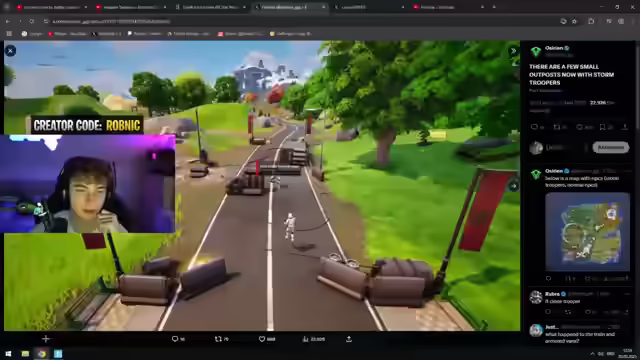Image resolution: width=640 pixels, height=360 pixels.
Task: Close the expanded media viewer with X
Action: [11, 51]
